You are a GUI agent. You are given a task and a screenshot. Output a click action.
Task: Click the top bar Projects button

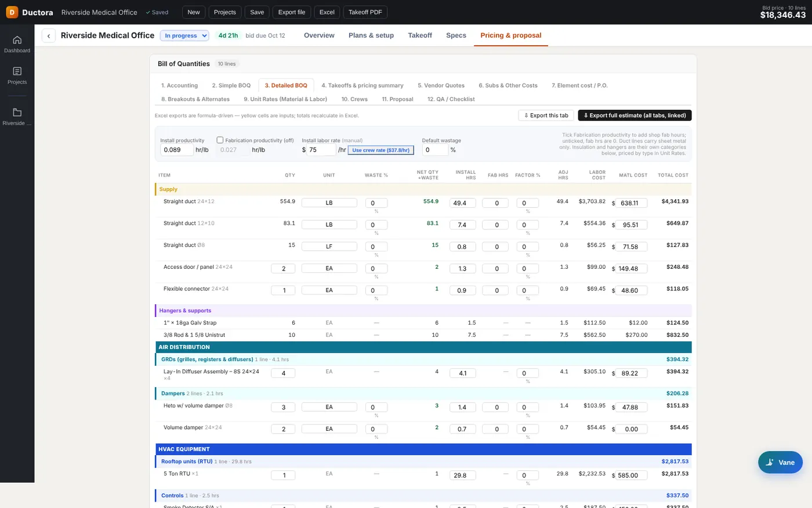225,12
